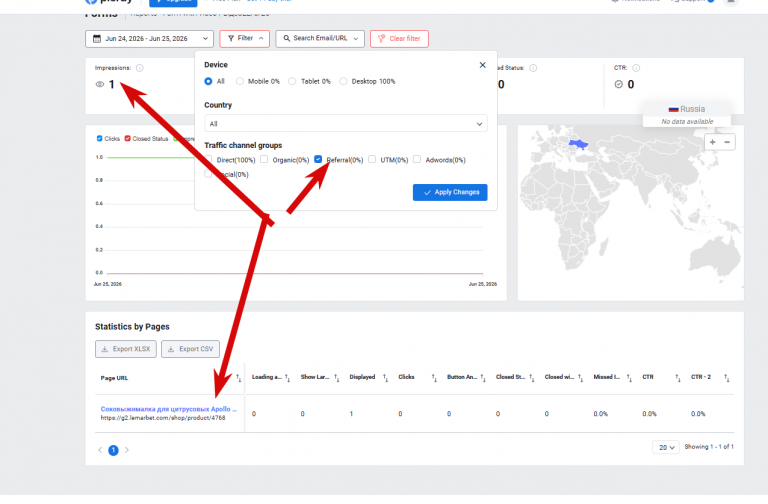The image size is (768, 504).
Task: Click the CTR info icon
Action: 636,68
